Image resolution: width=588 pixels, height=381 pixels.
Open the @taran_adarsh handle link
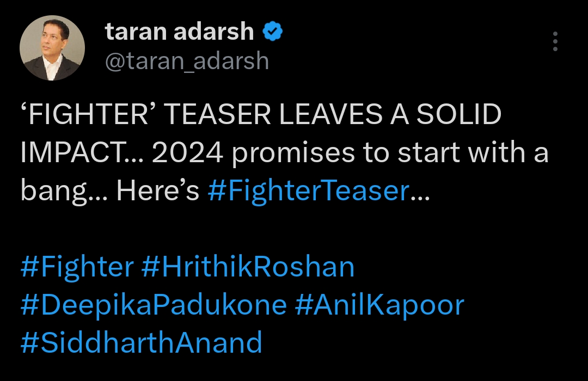click(187, 62)
